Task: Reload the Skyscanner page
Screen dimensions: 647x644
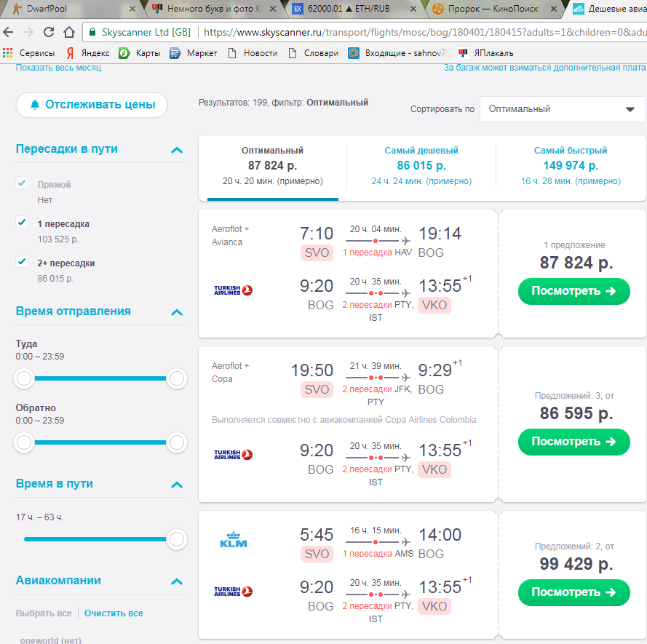Action: (x=49, y=32)
